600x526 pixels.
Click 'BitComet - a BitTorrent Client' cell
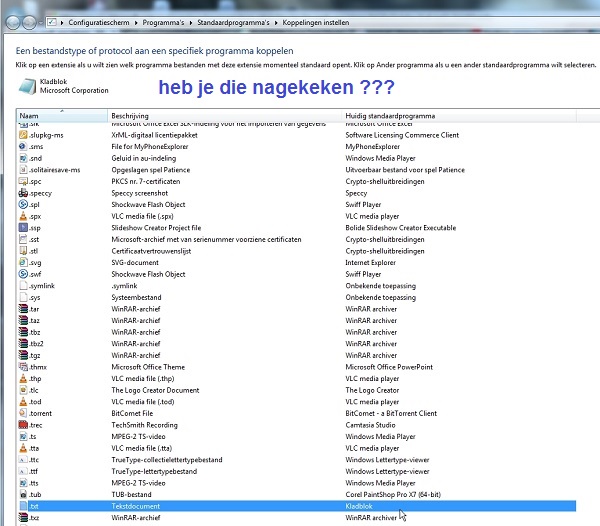tap(391, 413)
